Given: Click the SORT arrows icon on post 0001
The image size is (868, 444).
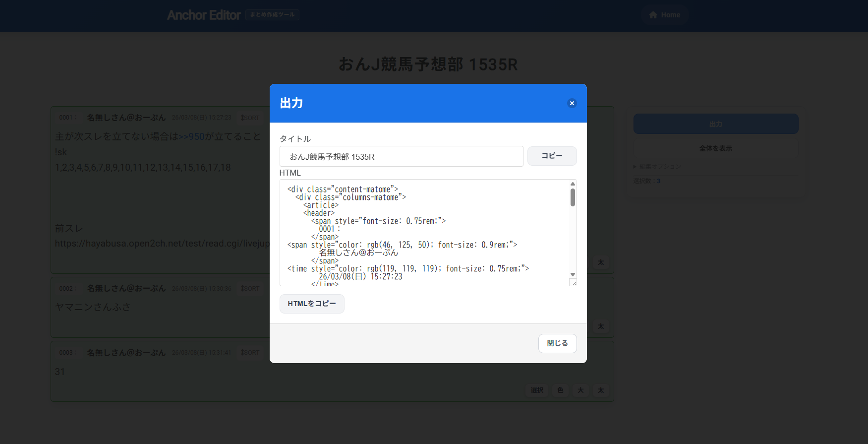Looking at the screenshot, I should coord(242,118).
